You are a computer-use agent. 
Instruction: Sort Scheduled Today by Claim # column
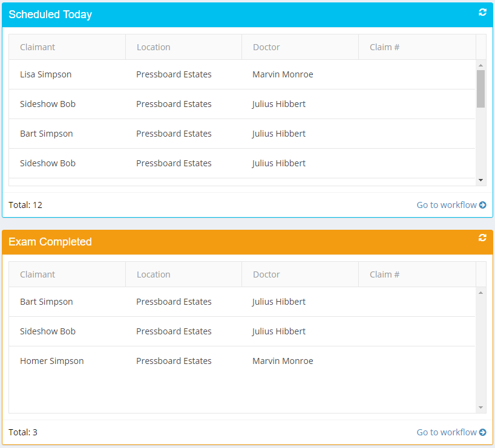click(x=384, y=47)
